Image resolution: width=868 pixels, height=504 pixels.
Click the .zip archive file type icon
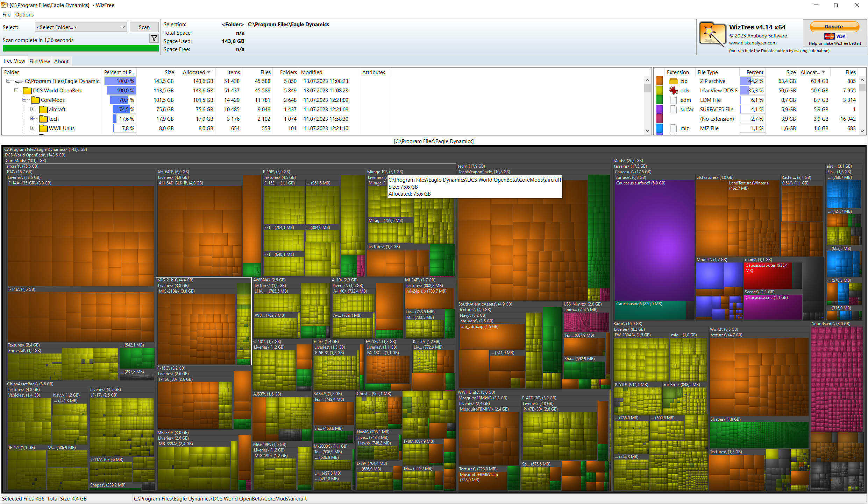674,81
